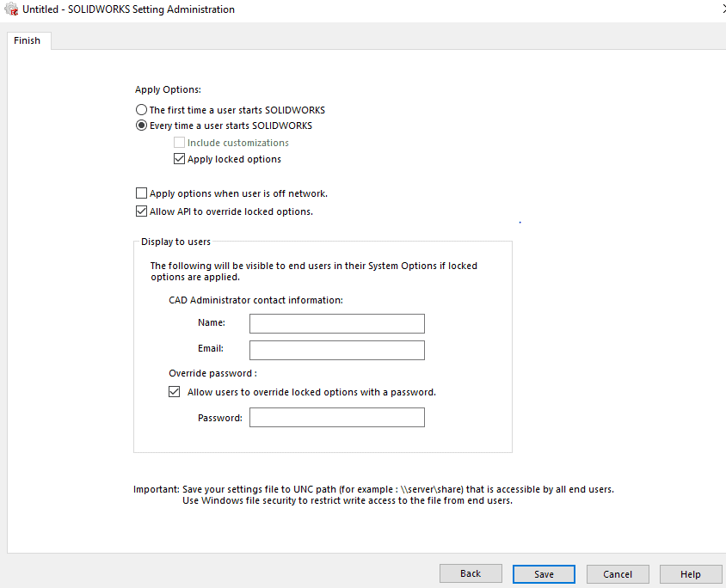Click the 'Name:' field label
Image resolution: width=726 pixels, height=588 pixels.
click(x=212, y=322)
